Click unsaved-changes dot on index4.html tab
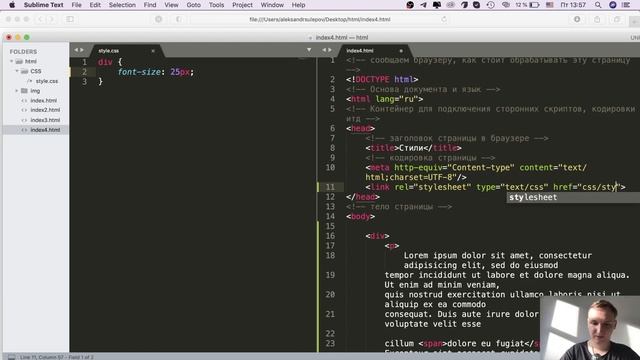The image size is (640, 360). 401,51
